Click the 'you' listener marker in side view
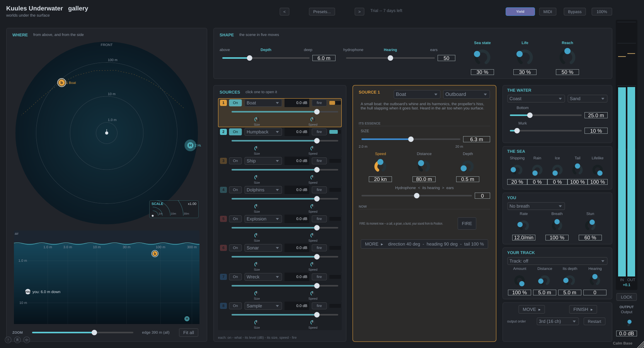Screen dimensions: 644x348 click(28, 292)
